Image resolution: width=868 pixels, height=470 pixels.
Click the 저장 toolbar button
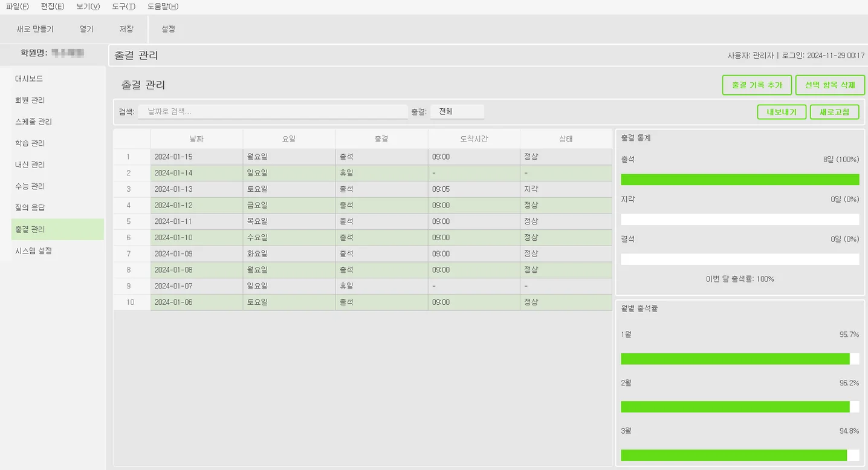pos(126,29)
